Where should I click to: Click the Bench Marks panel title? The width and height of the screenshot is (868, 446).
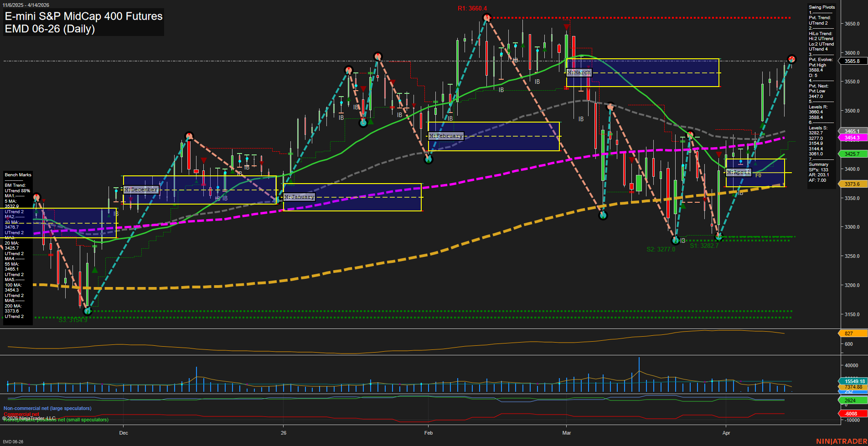[x=18, y=174]
